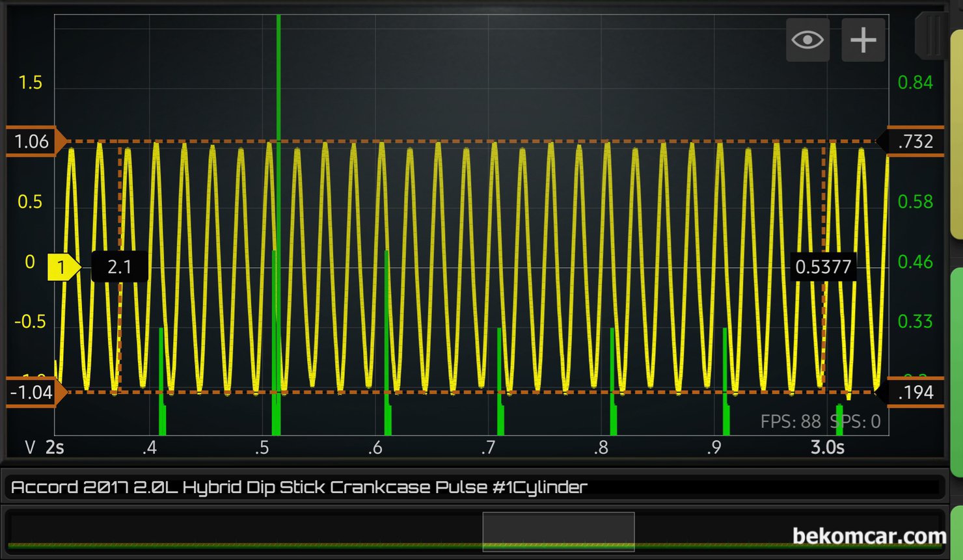Select the yellow channel 1 zero marker
Image resolution: width=963 pixels, height=560 pixels.
coord(62,267)
